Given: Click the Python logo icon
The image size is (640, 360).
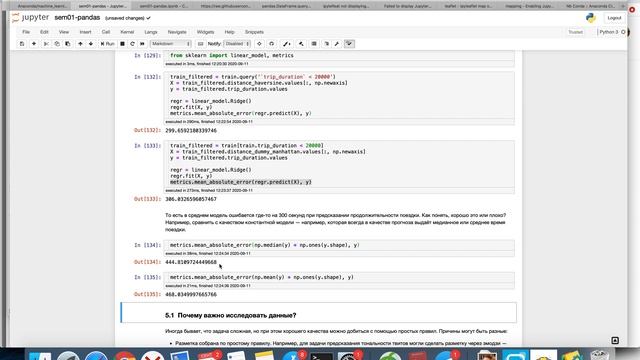Looking at the screenshot, I should click(590, 18).
